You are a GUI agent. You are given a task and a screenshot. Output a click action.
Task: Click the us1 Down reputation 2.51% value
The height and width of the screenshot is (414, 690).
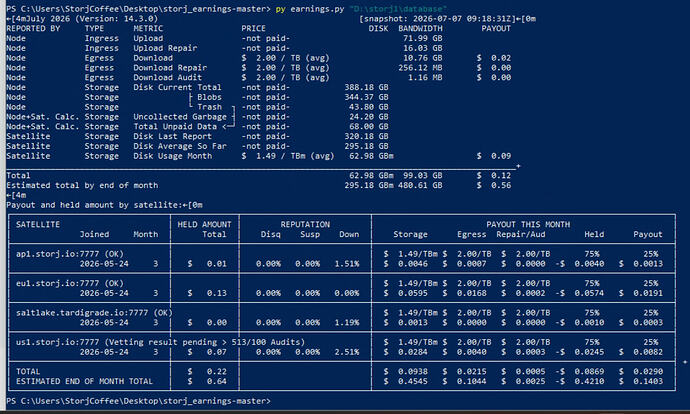coord(347,352)
